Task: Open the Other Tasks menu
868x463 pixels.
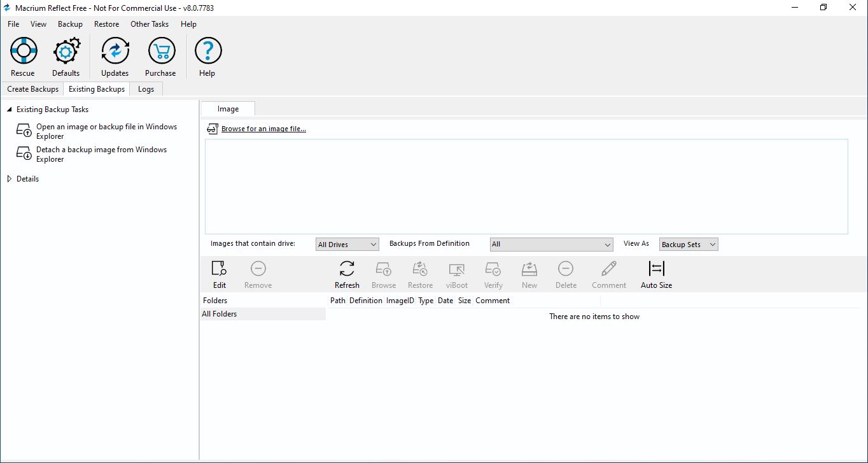Action: (150, 24)
